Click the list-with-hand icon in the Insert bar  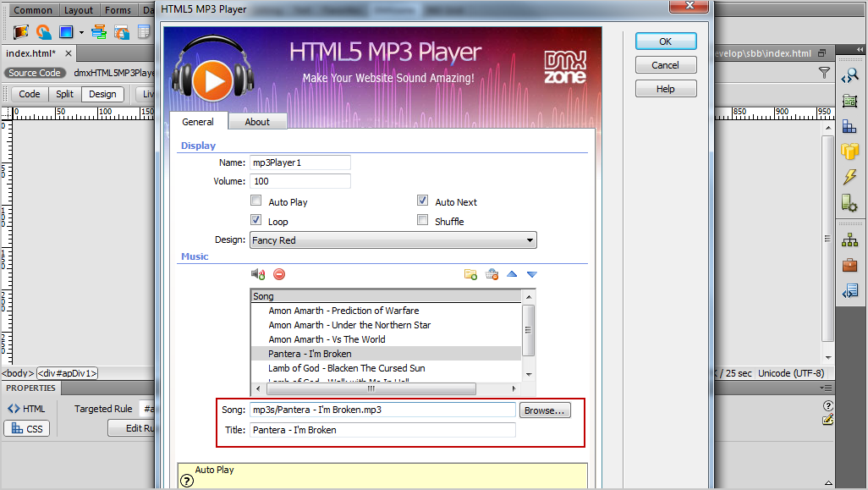[x=122, y=32]
